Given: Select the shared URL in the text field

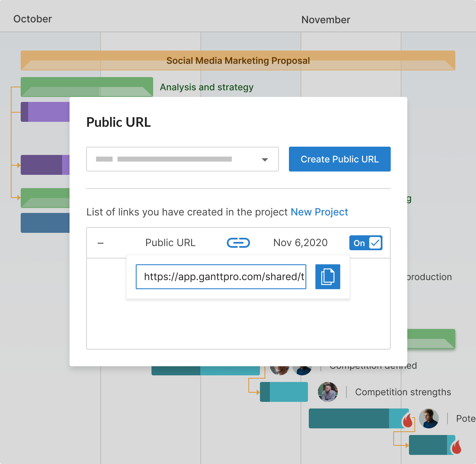Looking at the screenshot, I should click(x=221, y=276).
